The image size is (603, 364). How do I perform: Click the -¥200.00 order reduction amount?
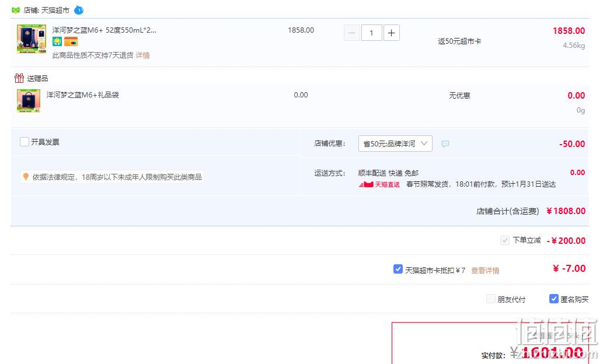click(x=566, y=240)
